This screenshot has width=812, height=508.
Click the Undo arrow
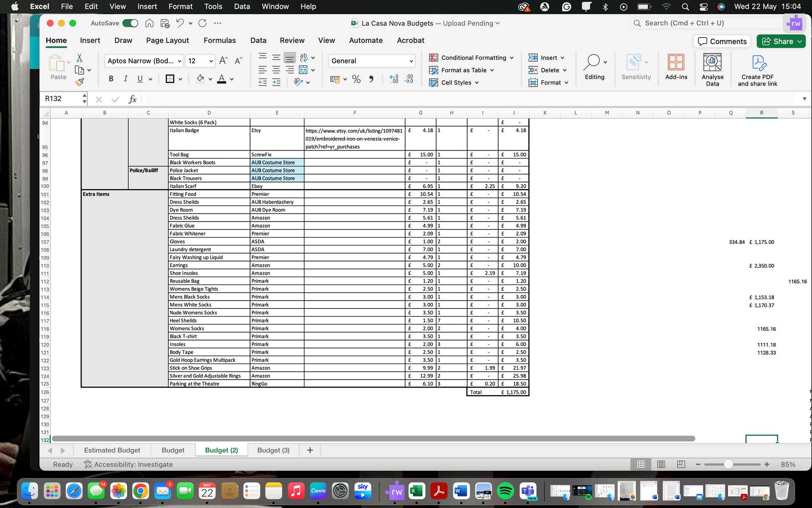180,23
